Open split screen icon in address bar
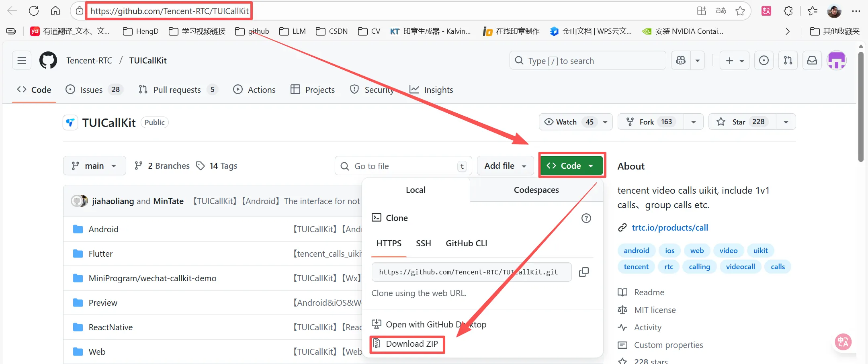 coord(702,11)
